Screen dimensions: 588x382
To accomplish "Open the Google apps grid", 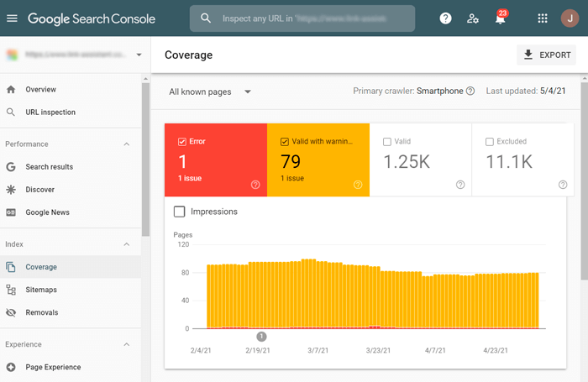I will pos(543,18).
